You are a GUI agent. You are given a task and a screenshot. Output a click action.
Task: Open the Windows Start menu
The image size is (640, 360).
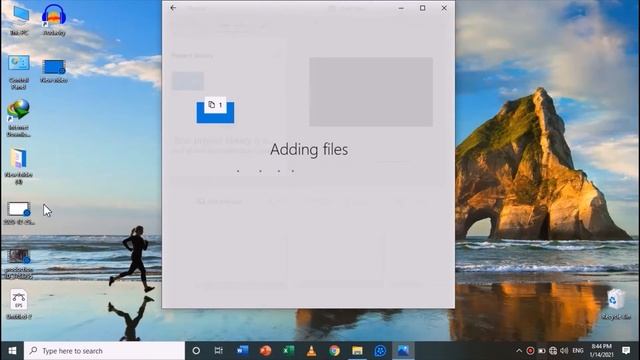[12, 351]
